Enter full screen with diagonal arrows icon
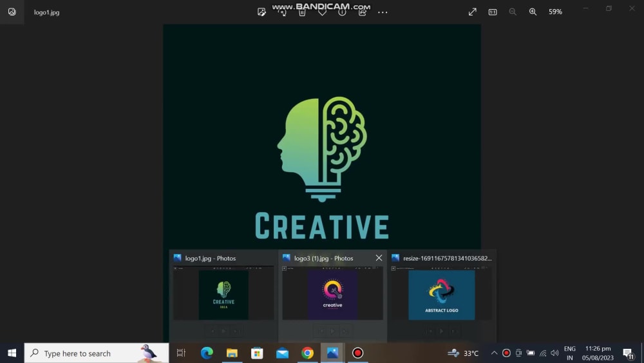 pos(472,12)
